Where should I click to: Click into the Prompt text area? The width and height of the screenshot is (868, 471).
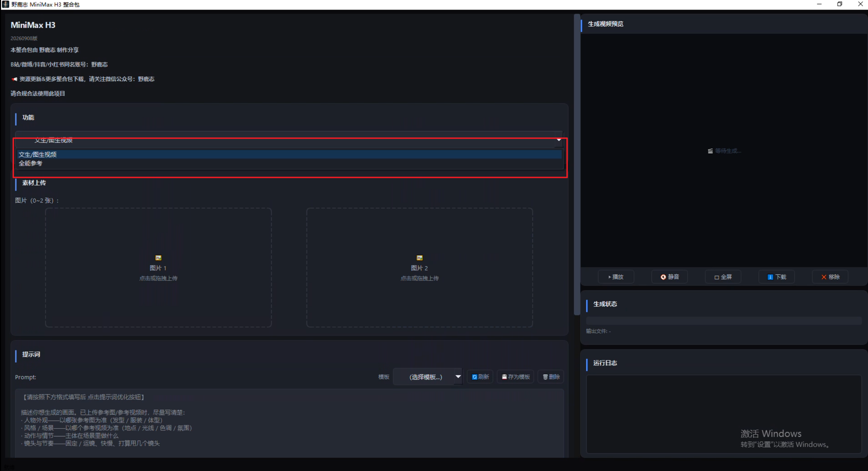pyautogui.click(x=289, y=423)
